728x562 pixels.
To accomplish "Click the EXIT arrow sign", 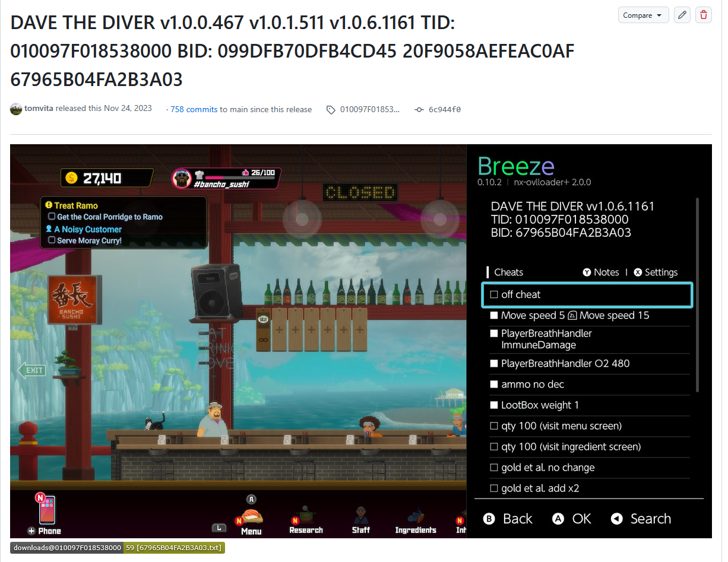I will [x=31, y=370].
